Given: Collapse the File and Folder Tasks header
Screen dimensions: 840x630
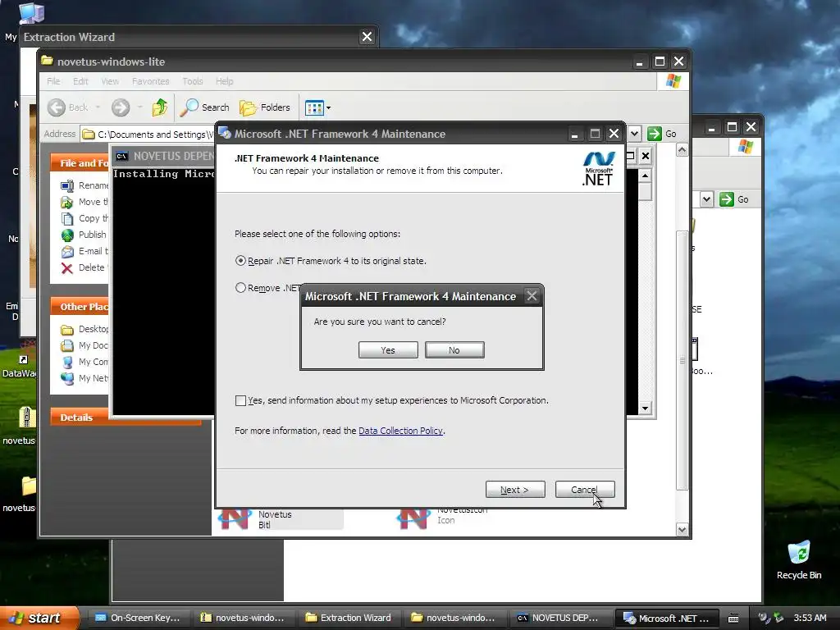Looking at the screenshot, I should point(80,163).
